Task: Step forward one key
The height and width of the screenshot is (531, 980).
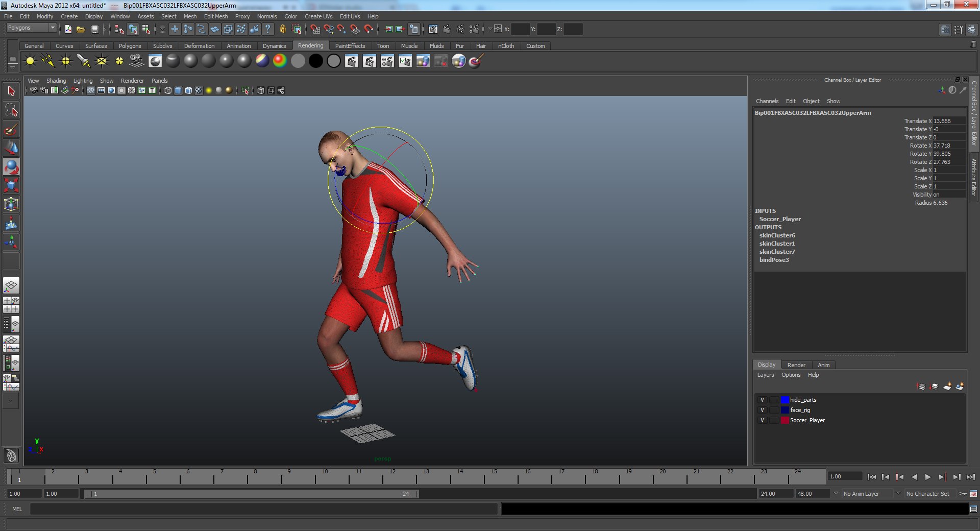Action: 942,477
